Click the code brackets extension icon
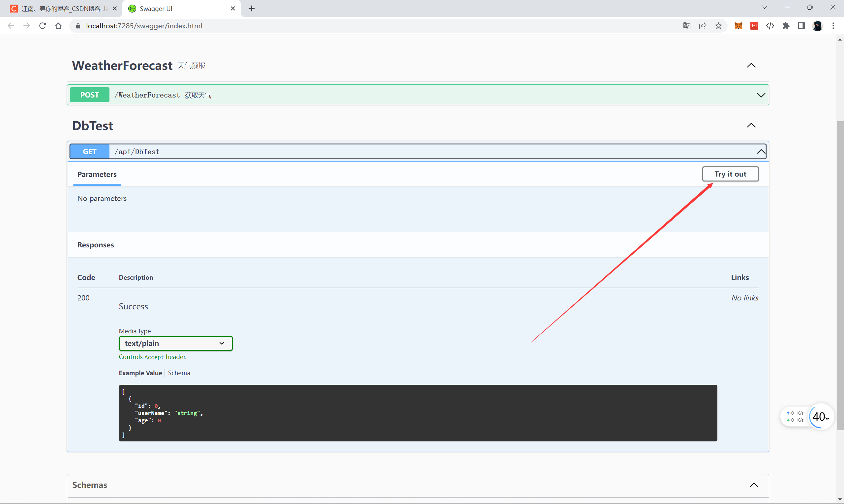The height and width of the screenshot is (504, 844). [770, 26]
